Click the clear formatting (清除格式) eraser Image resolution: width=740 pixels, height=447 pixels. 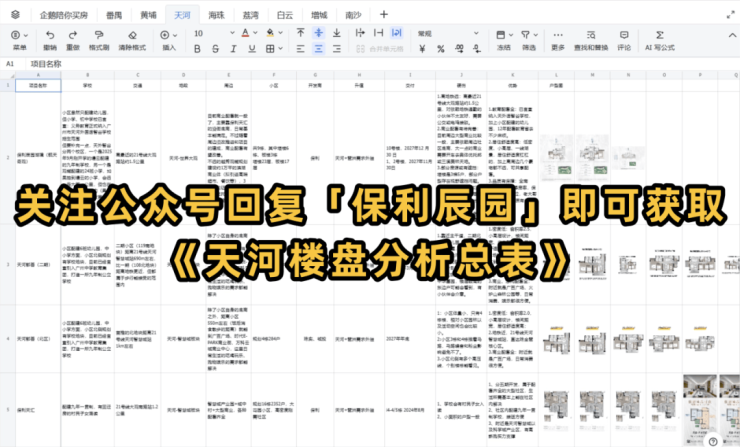point(130,34)
